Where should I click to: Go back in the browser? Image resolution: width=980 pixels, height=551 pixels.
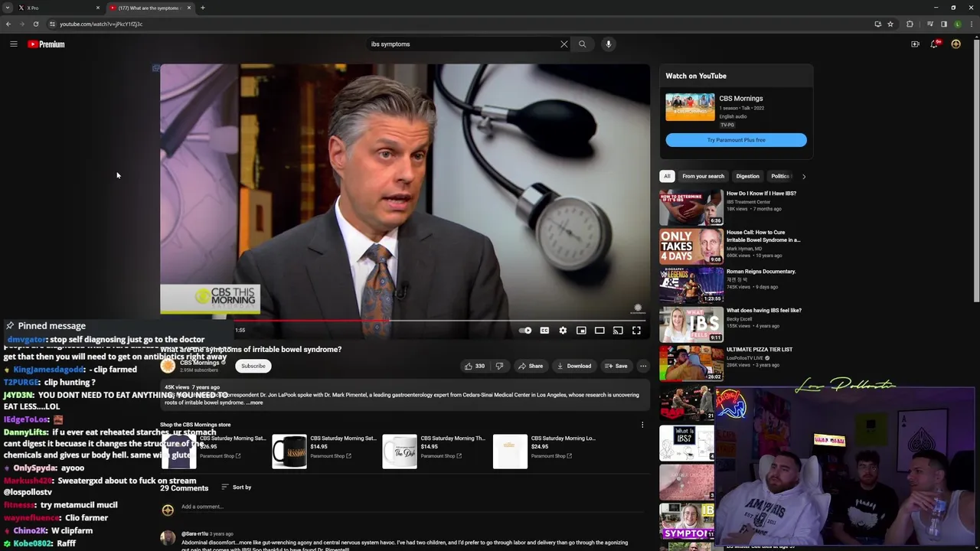8,24
